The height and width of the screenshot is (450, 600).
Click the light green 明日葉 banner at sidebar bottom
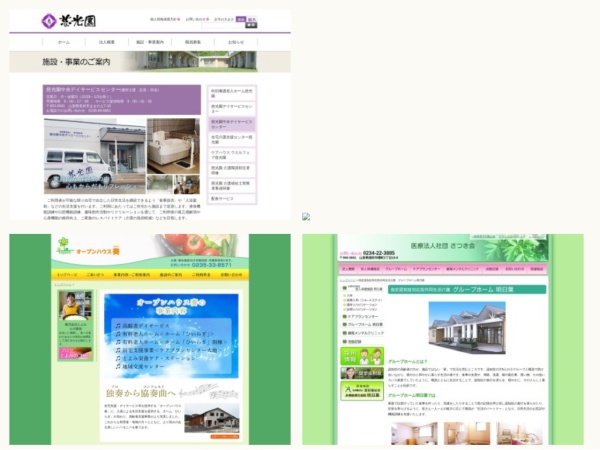(362, 391)
